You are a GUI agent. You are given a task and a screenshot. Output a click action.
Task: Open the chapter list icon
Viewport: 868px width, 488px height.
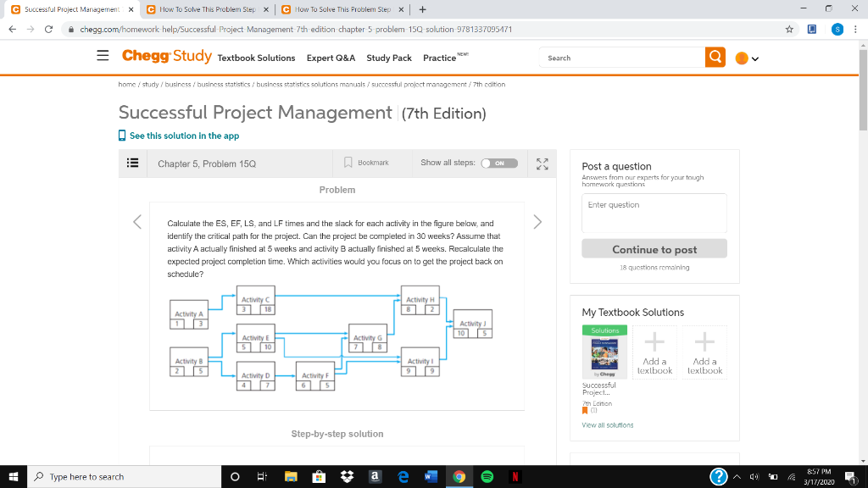(133, 163)
